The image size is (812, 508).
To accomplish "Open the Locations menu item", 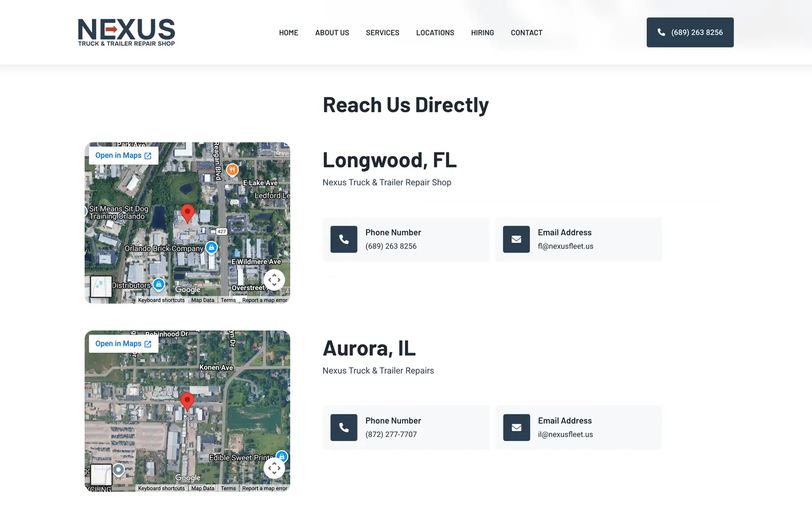I will (x=435, y=33).
